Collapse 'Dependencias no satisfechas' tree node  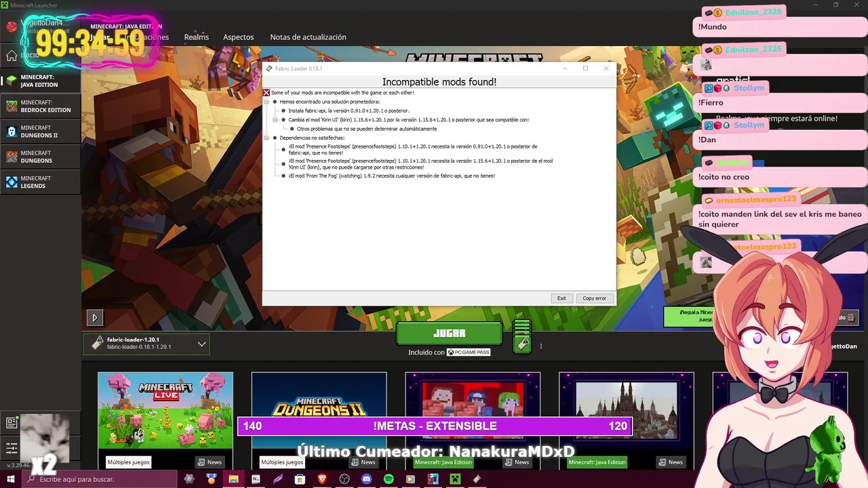(x=267, y=138)
